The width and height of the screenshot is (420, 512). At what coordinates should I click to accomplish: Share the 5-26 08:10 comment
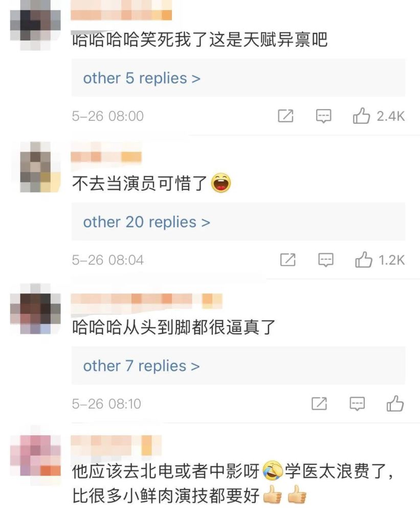[x=319, y=403]
